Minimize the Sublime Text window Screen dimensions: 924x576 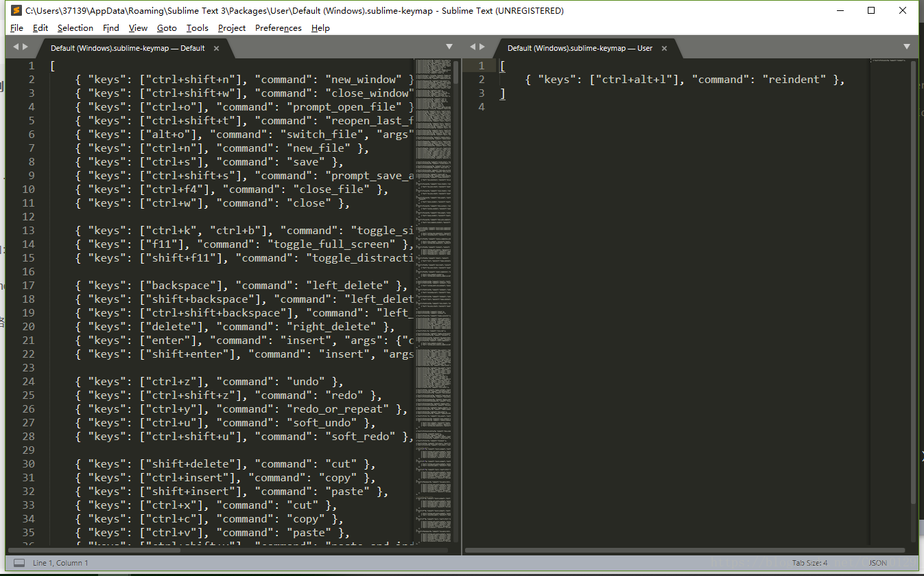840,10
